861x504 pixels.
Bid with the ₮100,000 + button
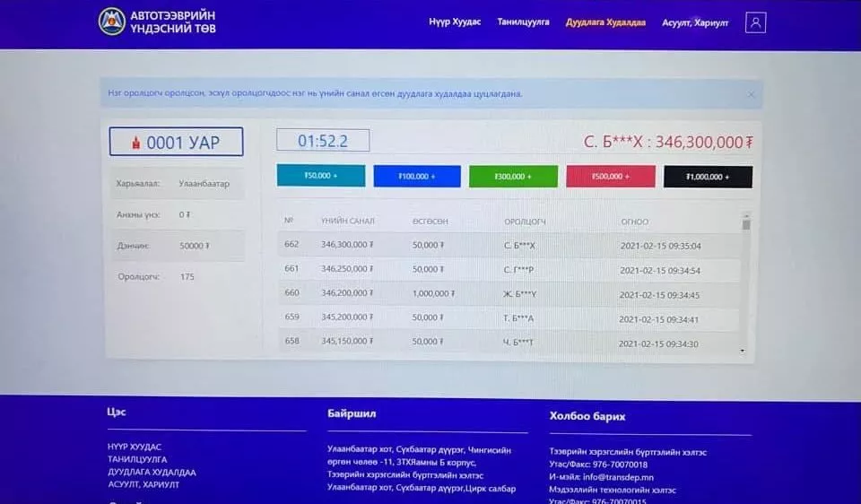(x=417, y=177)
